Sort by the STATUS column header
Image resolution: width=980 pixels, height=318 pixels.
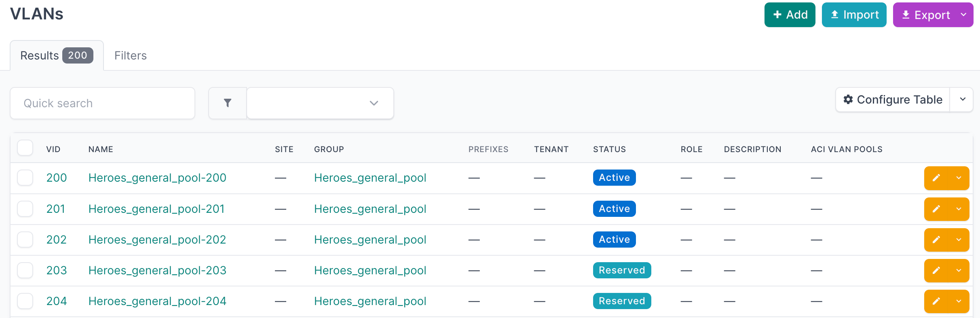pyautogui.click(x=609, y=149)
